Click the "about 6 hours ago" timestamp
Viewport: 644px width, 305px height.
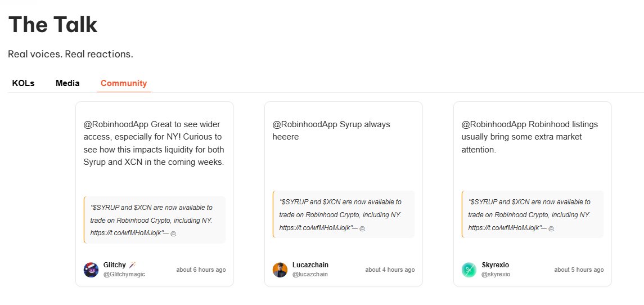[x=201, y=270]
